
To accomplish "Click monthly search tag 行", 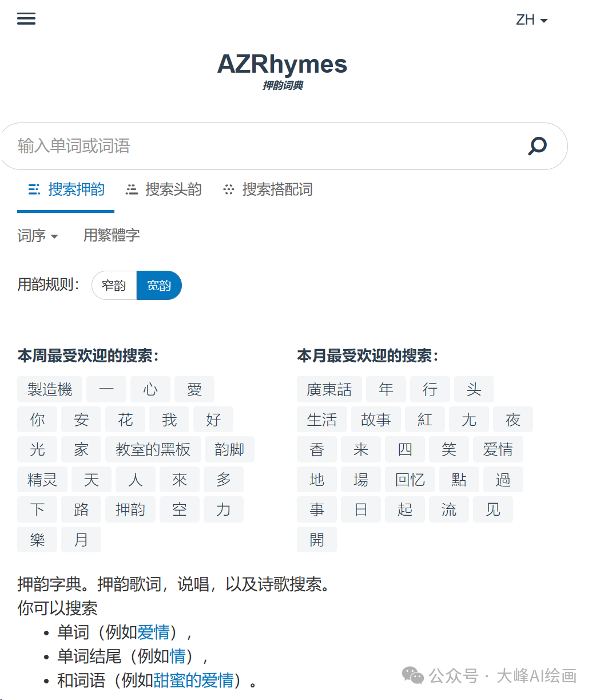I will click(x=430, y=390).
